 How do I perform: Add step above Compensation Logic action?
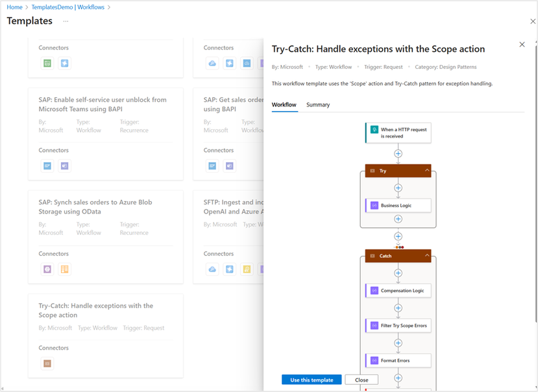tap(398, 273)
